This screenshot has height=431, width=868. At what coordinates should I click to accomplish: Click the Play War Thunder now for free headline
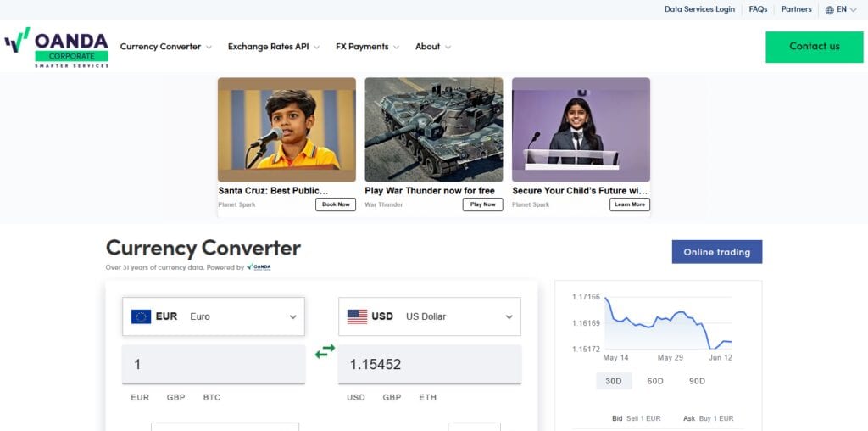(430, 191)
